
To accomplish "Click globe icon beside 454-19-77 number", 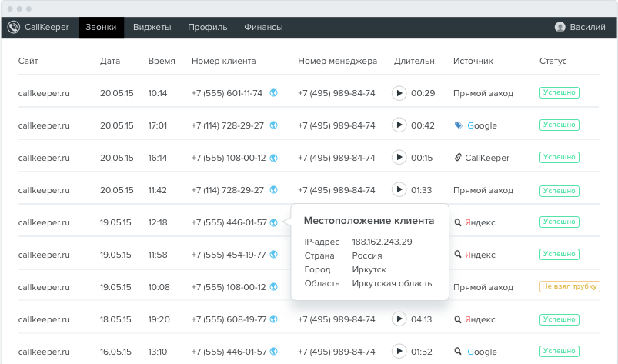I will click(x=273, y=255).
